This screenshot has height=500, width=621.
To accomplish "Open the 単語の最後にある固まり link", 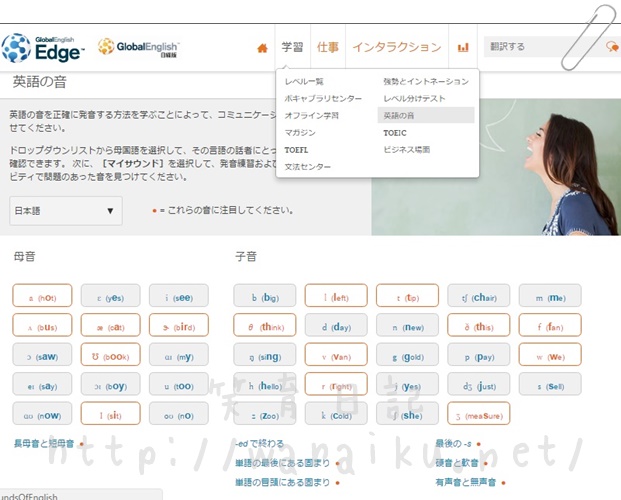I will tap(282, 463).
